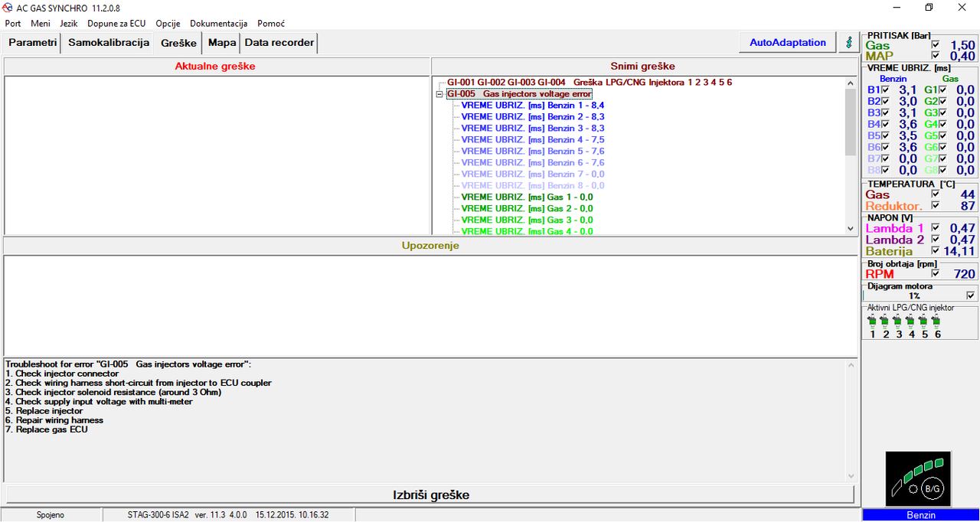Viewport: 980px width, 522px height.
Task: Toggle LPG/CNG injector number 4 icon
Action: coord(911,321)
